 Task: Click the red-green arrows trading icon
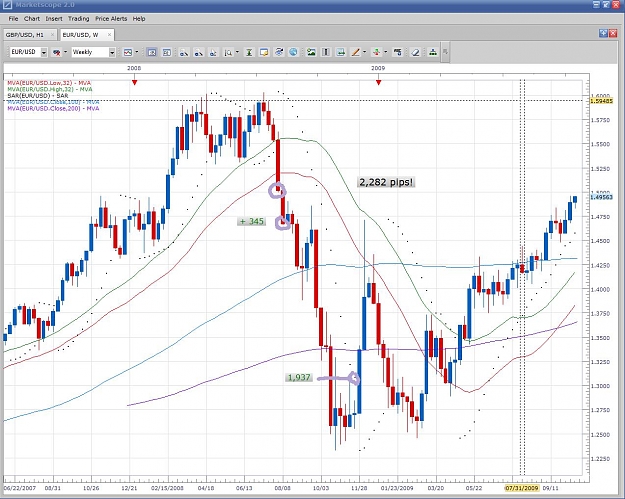376,52
